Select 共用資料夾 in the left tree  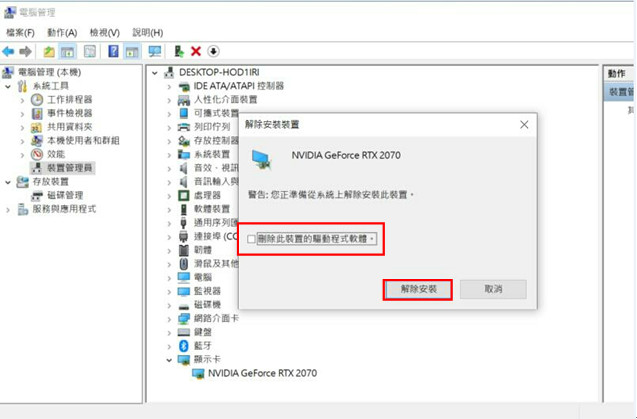70,127
